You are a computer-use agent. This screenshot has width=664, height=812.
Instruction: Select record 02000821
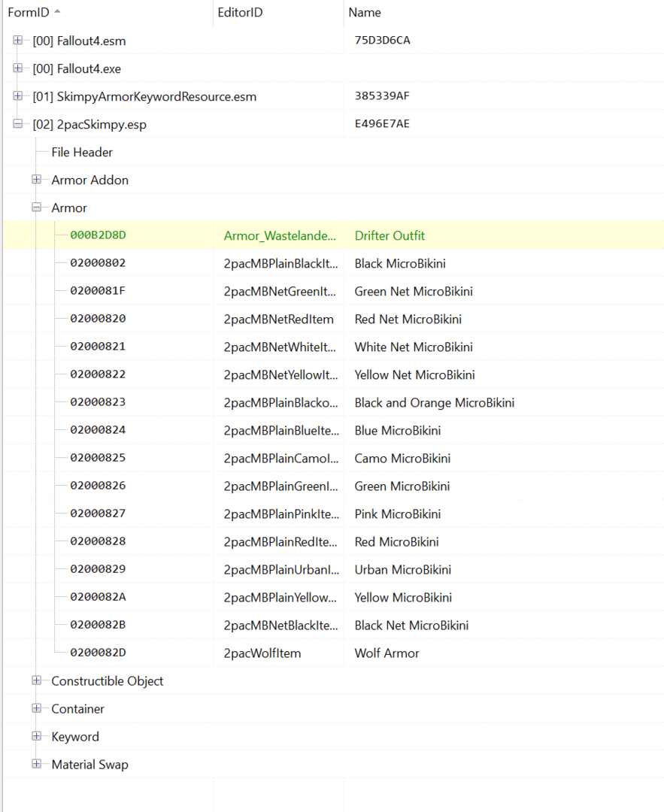[98, 347]
